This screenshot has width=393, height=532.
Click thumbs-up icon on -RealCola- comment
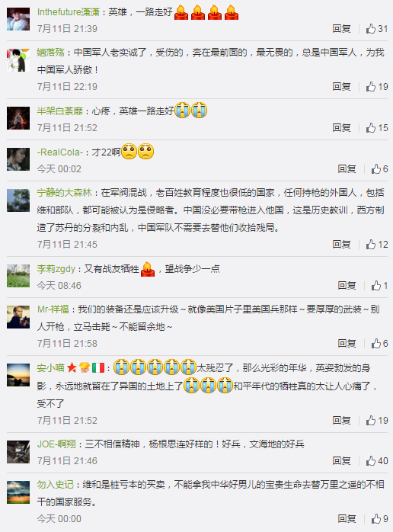coord(375,168)
